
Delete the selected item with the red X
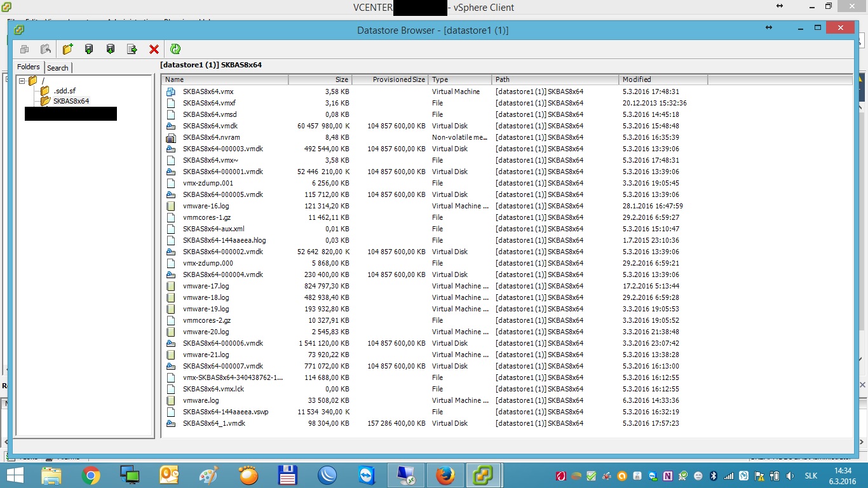pos(154,49)
